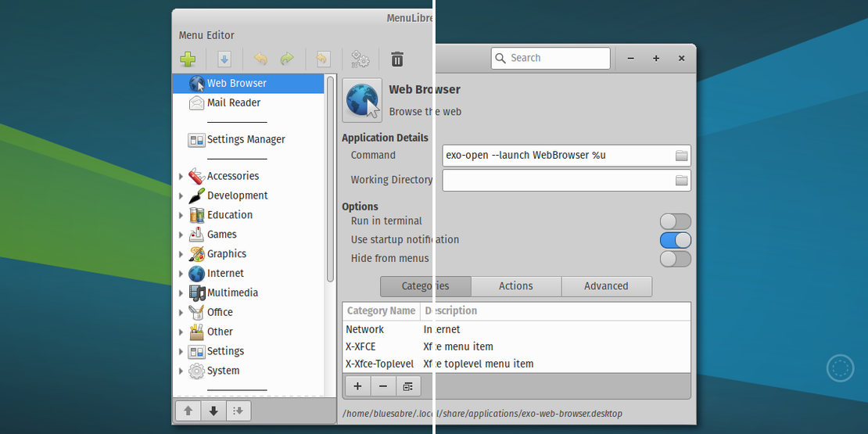This screenshot has width=868, height=434.
Task: Click the Menu Editor label
Action: (x=206, y=35)
